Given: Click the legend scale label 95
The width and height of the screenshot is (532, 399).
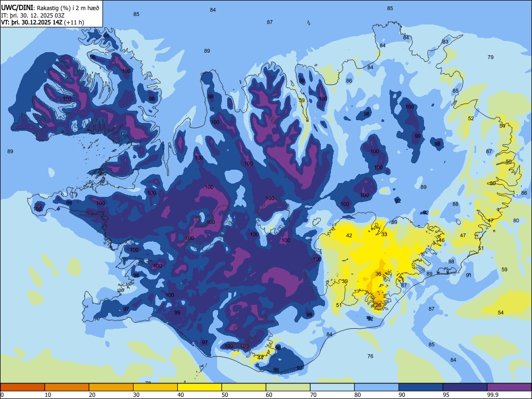Looking at the screenshot, I should click(446, 395).
